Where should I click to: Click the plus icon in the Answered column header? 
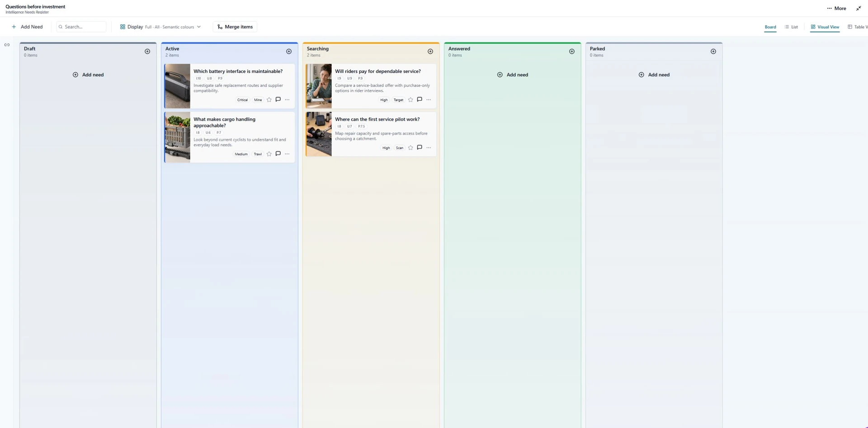click(x=572, y=52)
